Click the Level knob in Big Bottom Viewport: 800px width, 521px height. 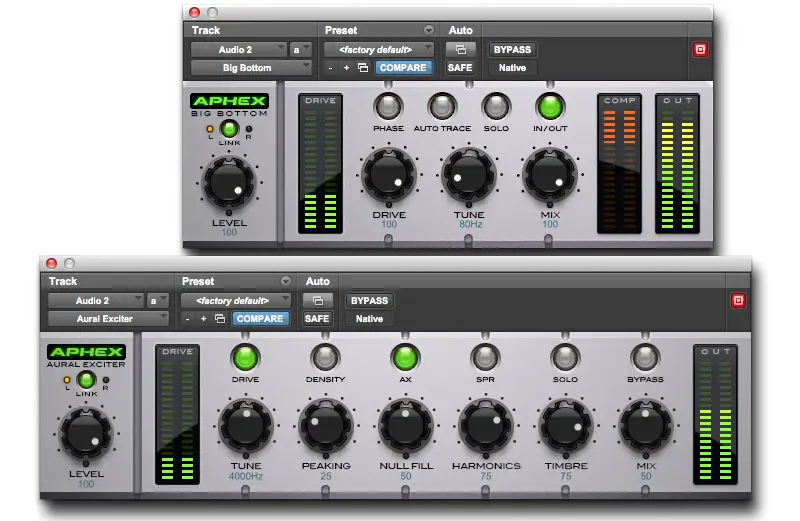(x=229, y=184)
